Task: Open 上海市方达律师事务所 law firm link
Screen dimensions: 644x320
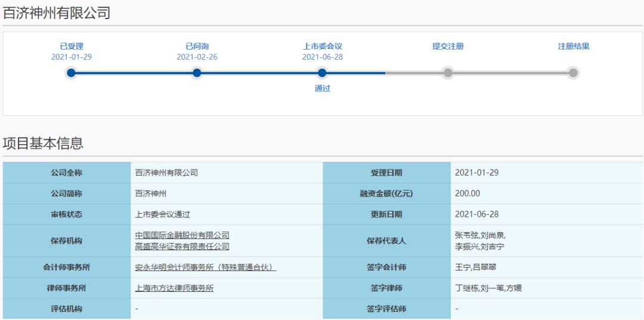Action: click(174, 288)
